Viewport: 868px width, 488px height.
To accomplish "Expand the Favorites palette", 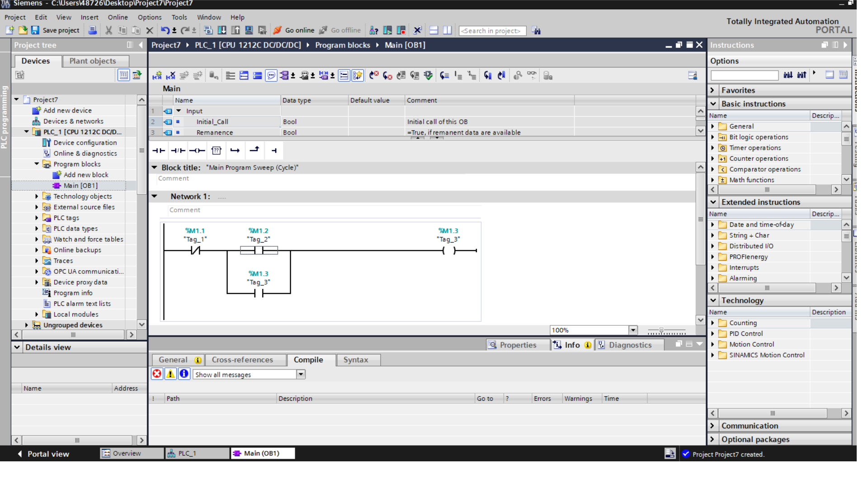I will [712, 90].
